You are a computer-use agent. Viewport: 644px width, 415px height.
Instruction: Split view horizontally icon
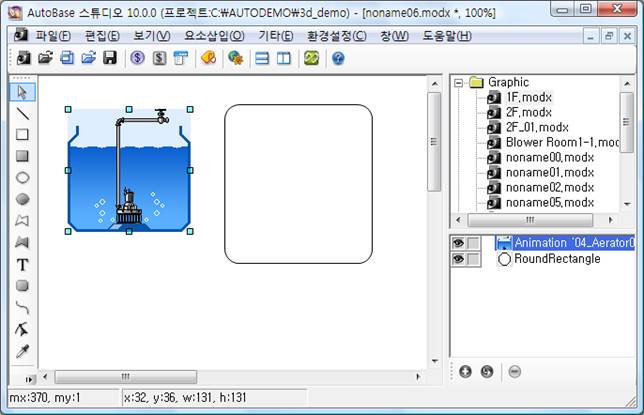[262, 58]
